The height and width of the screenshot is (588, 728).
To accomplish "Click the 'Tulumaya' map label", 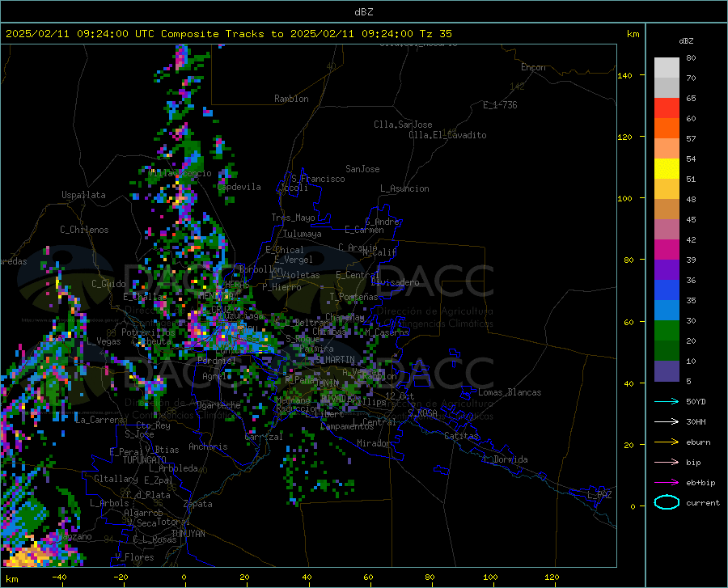I will 303,234.
